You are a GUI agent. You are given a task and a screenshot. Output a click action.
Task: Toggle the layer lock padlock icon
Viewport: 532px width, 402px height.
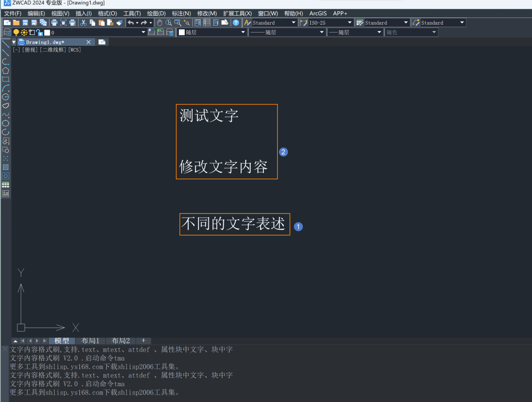pos(39,33)
